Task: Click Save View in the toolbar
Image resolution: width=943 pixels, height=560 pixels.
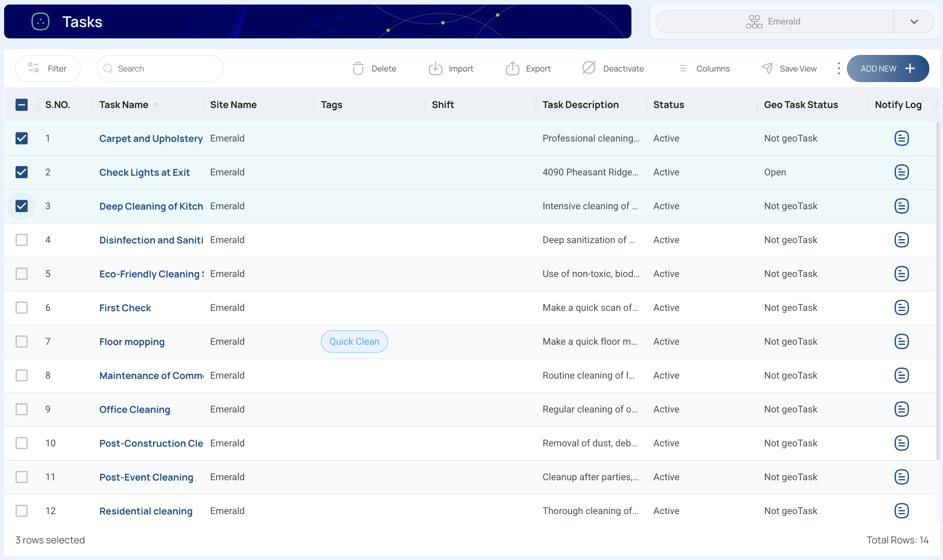Action: 789,68
